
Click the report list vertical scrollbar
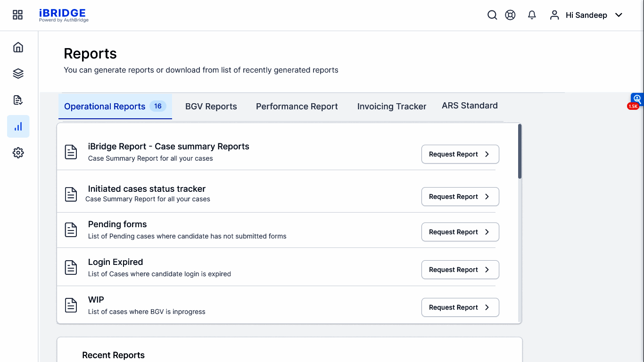tap(520, 151)
